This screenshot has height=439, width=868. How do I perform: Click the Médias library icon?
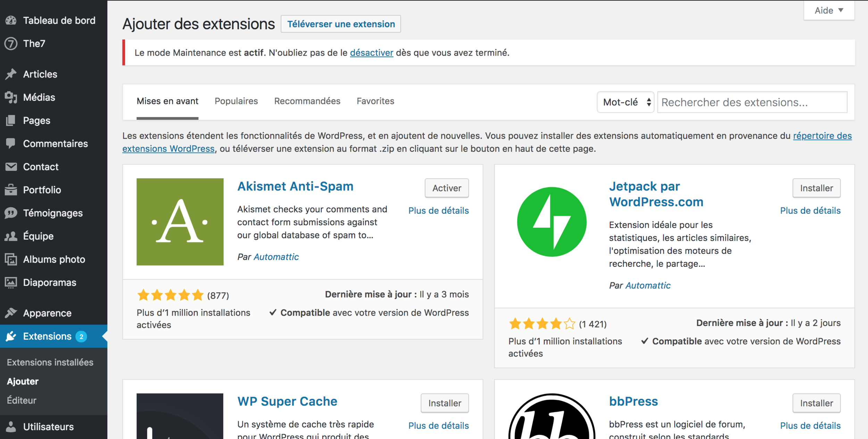click(11, 97)
